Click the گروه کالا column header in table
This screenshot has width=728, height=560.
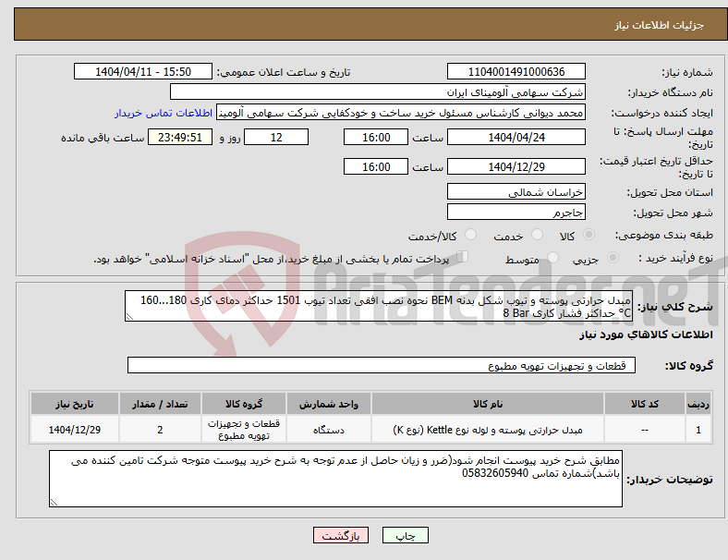(244, 404)
